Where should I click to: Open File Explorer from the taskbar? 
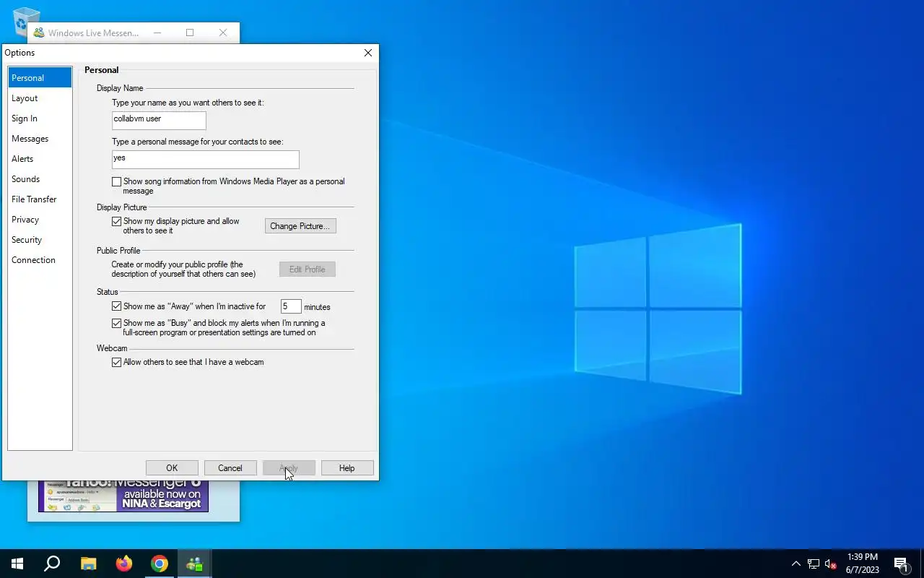[x=88, y=564]
